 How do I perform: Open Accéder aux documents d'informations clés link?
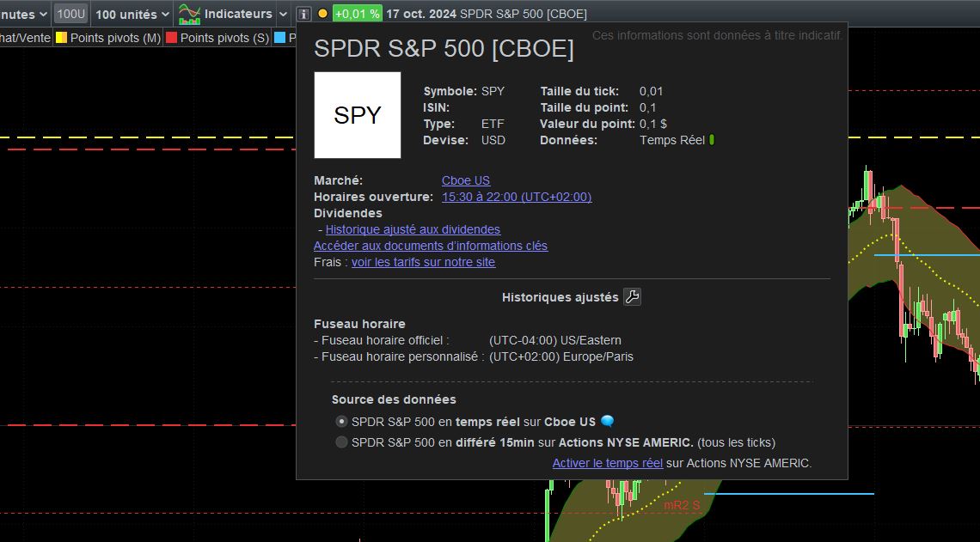coord(431,246)
